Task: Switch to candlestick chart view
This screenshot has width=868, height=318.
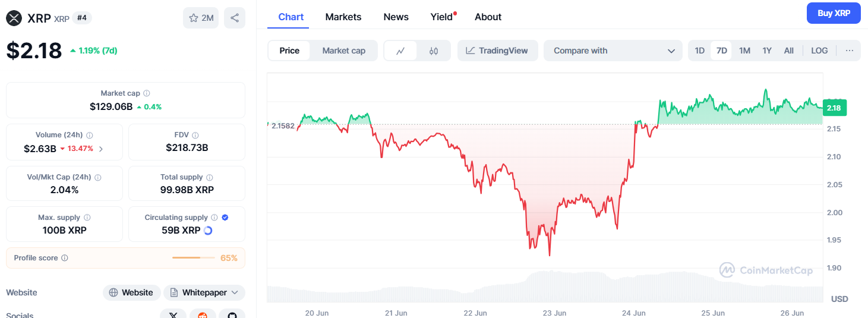Action: [434, 51]
